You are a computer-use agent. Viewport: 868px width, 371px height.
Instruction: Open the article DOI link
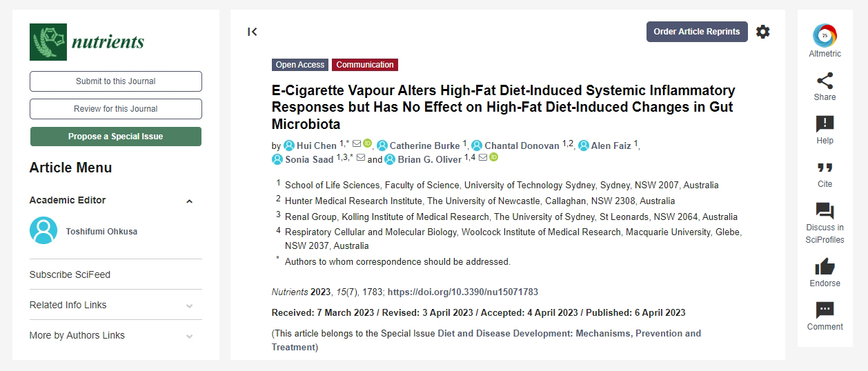coord(463,292)
